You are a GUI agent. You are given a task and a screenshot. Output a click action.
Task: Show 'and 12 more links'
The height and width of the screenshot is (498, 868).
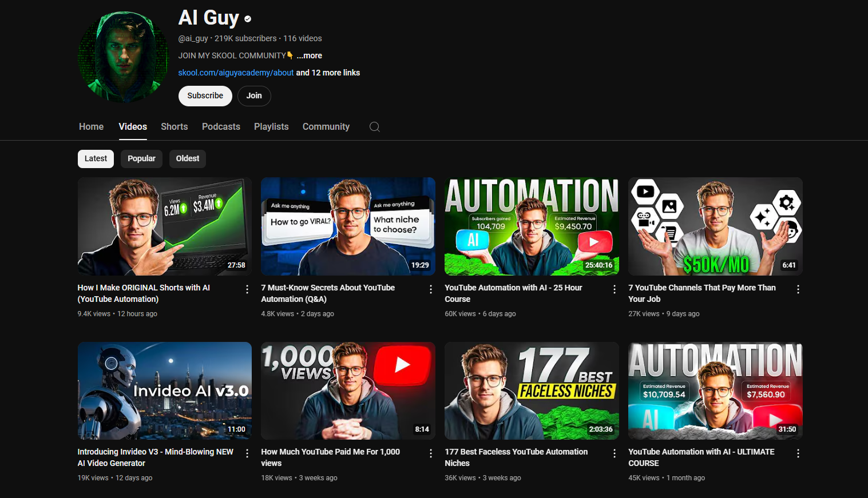(x=328, y=73)
